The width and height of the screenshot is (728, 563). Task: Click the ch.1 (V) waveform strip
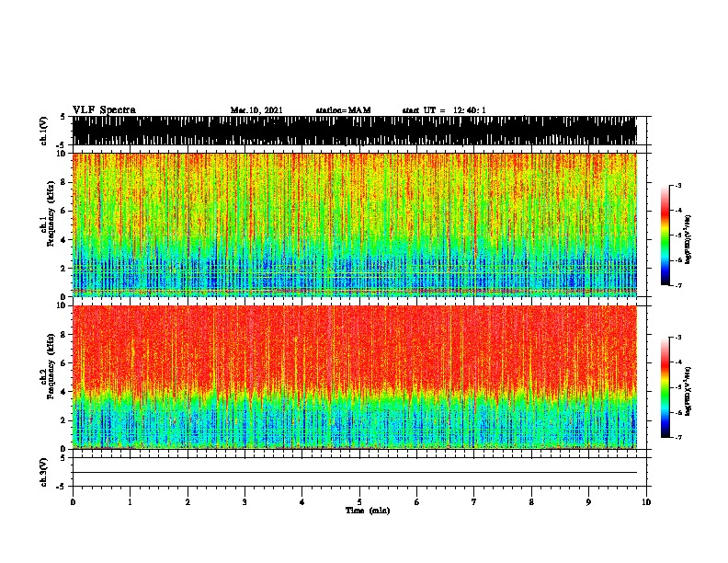[355, 131]
